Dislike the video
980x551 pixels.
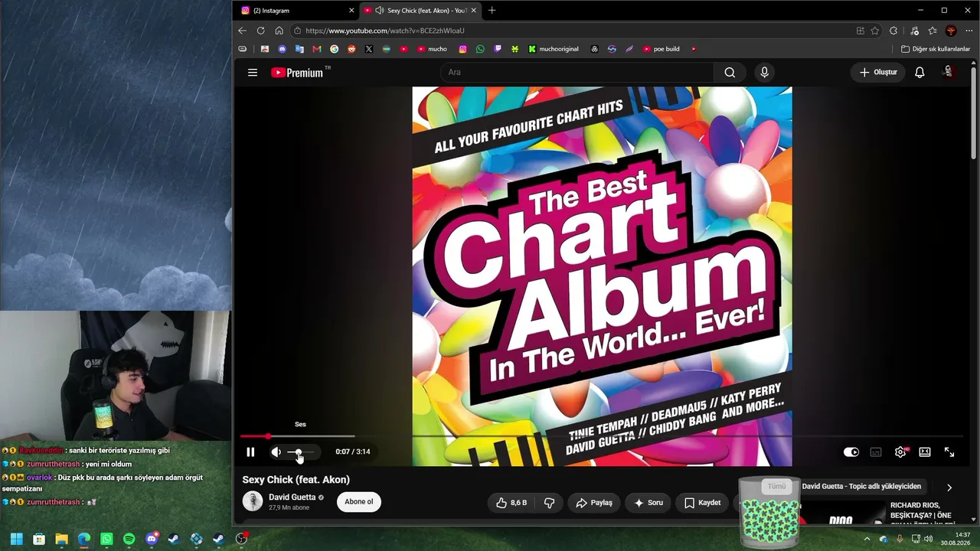pos(549,503)
